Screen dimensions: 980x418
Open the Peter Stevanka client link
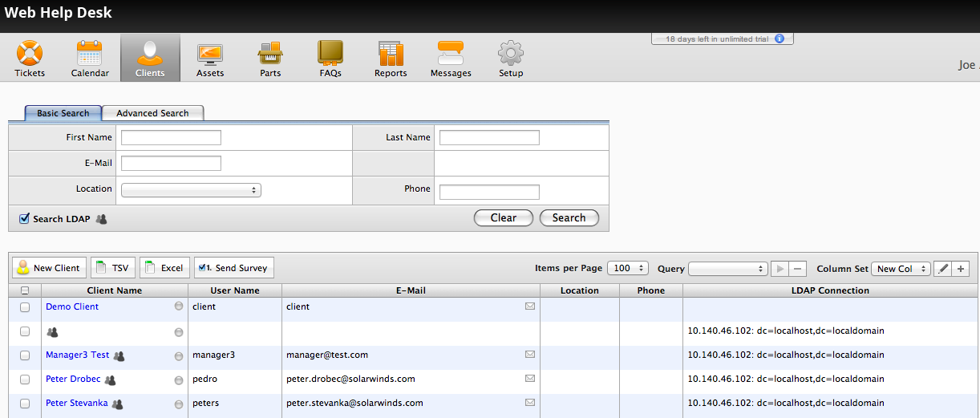pos(76,403)
